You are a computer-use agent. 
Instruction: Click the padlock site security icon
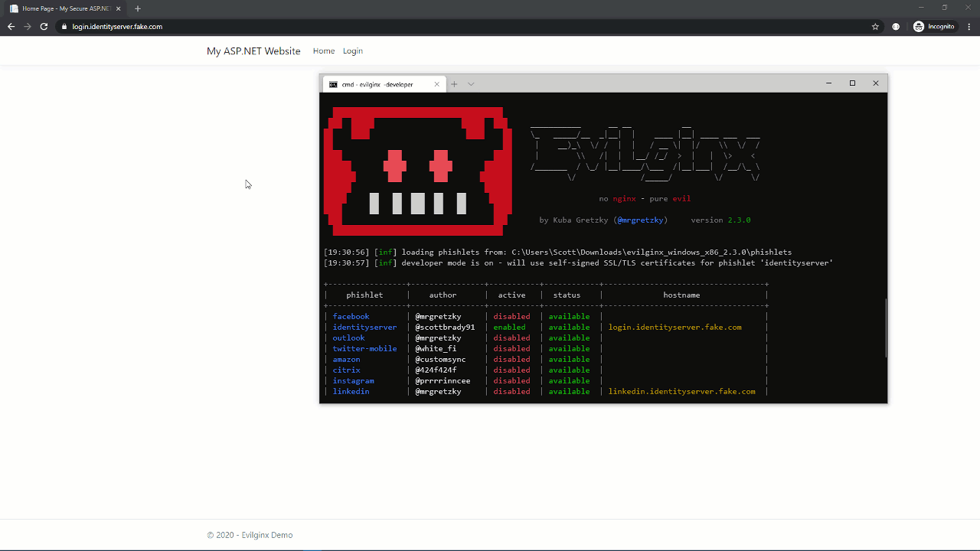pos(64,26)
